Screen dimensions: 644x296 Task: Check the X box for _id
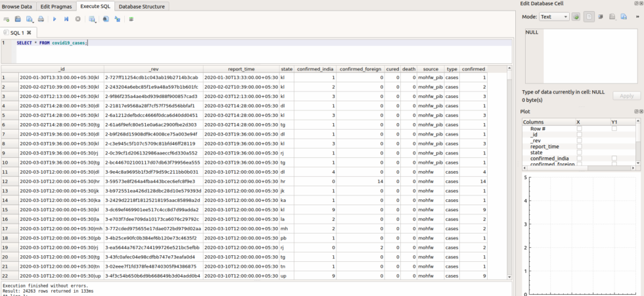(x=579, y=134)
